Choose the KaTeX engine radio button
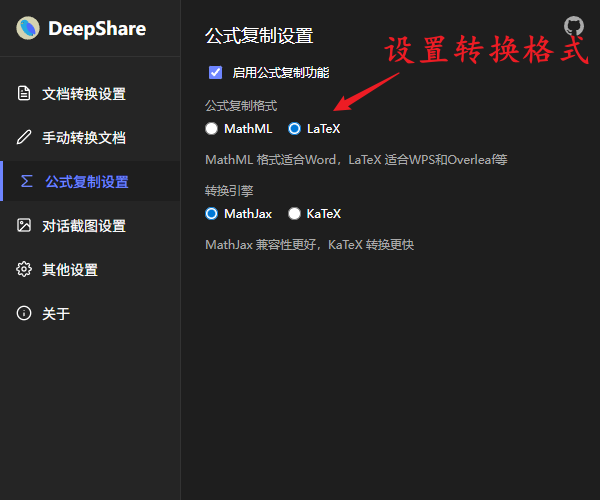The width and height of the screenshot is (600, 500). pos(294,213)
